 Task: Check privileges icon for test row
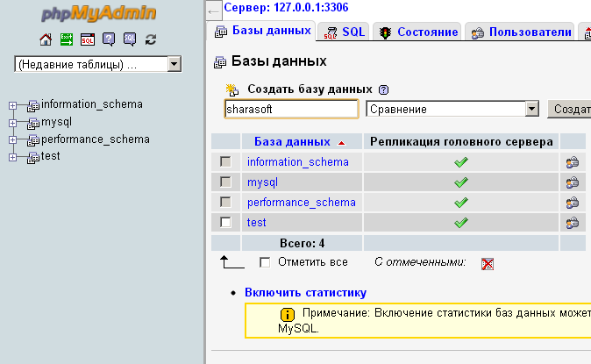pyautogui.click(x=573, y=223)
